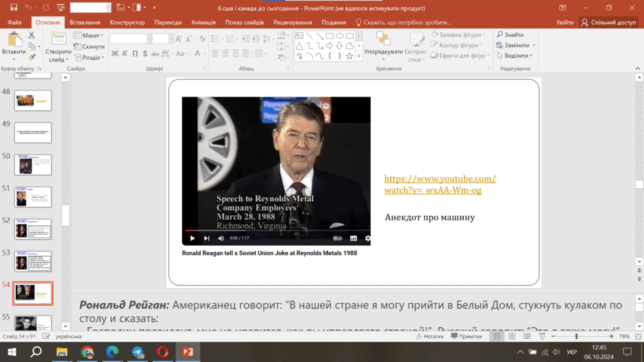Click the Save icon in quick access toolbar
The width and height of the screenshot is (644, 362).
click(x=14, y=8)
